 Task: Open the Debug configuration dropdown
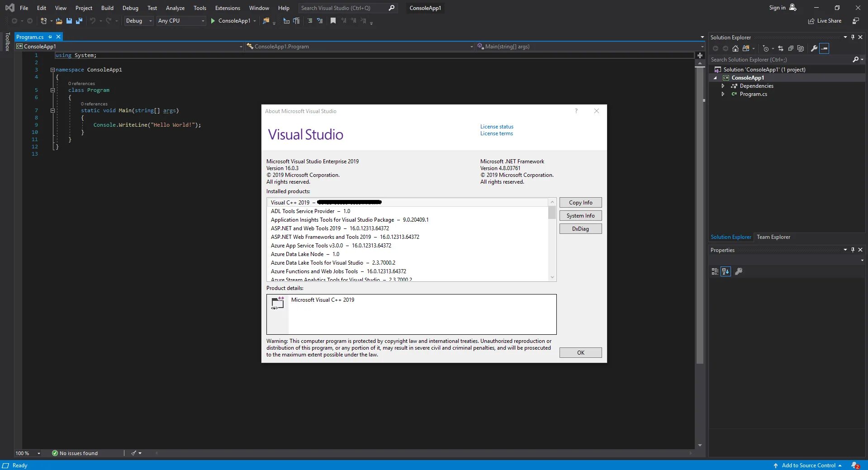(139, 21)
